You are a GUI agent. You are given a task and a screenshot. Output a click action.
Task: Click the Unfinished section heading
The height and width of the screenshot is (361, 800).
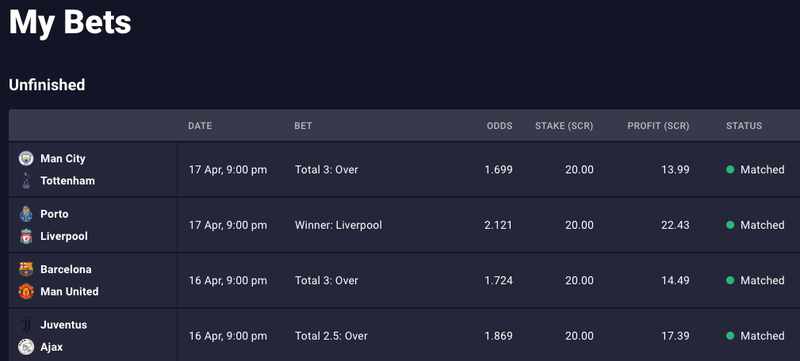click(x=47, y=85)
